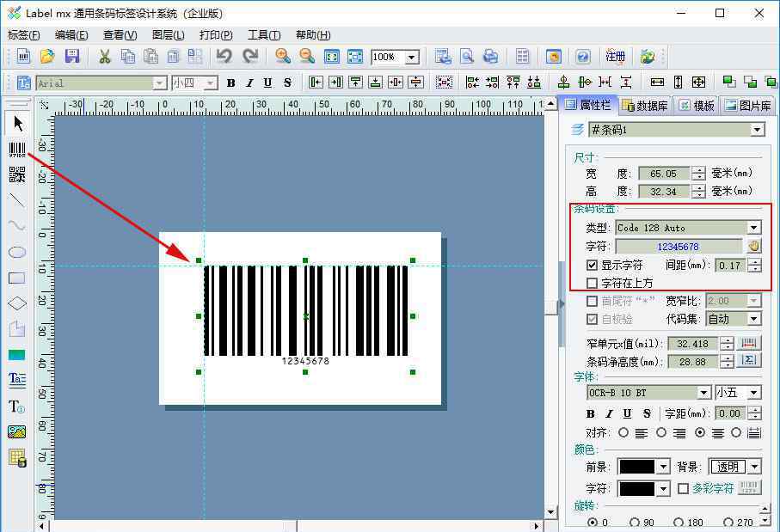Enable the 多彩字符 checkbox
The image size is (780, 532).
684,489
